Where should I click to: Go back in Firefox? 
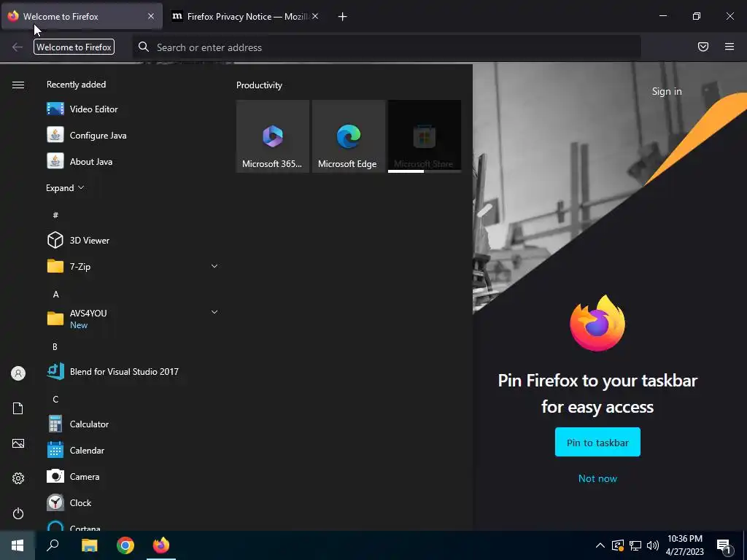pyautogui.click(x=18, y=47)
